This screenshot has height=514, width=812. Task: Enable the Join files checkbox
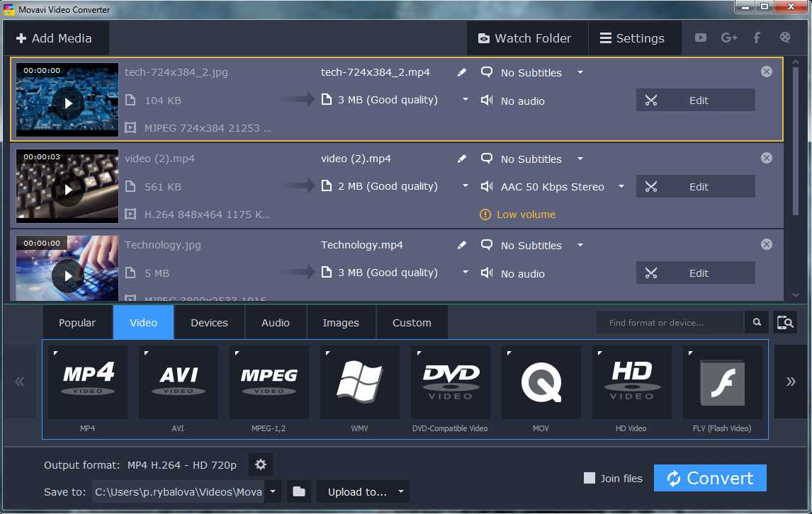(590, 479)
